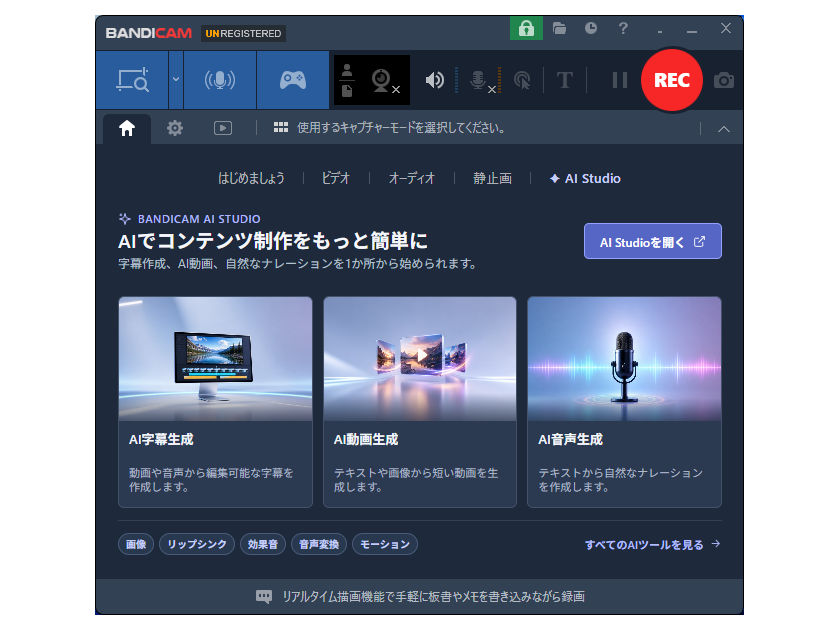Screen dimensions: 840x630
Task: Open the すべてのAIツールを見る link
Action: [652, 545]
